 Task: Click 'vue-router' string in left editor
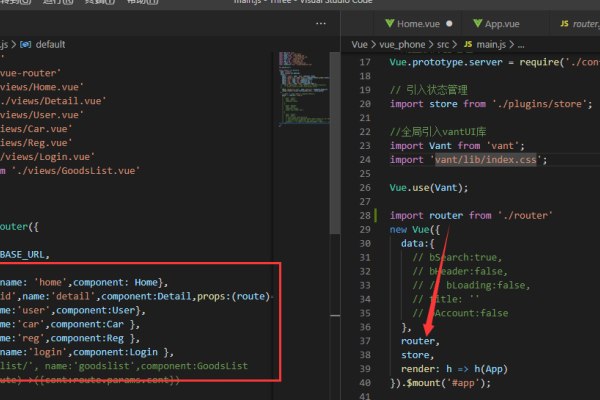tap(30, 73)
